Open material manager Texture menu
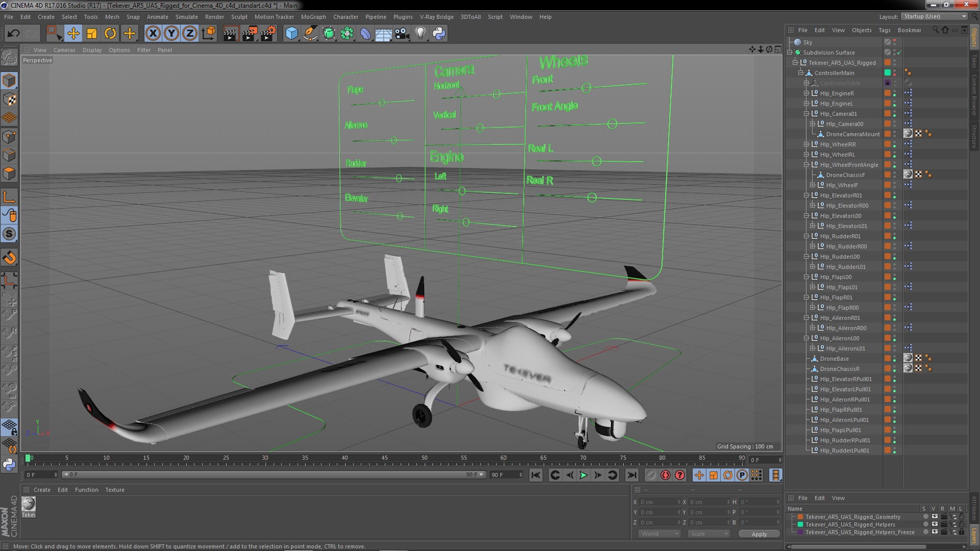Image resolution: width=980 pixels, height=551 pixels. click(115, 490)
